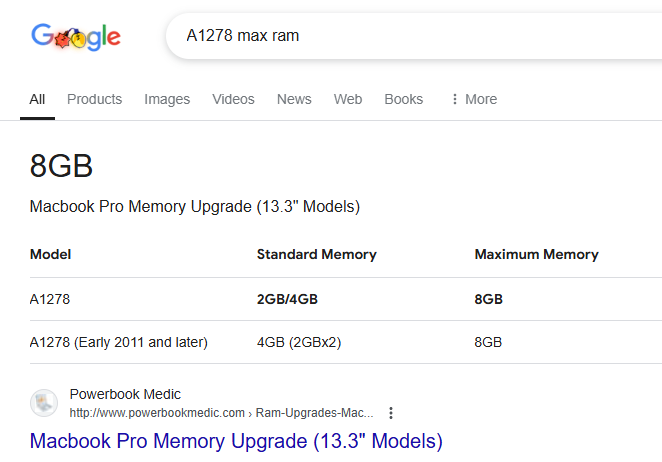This screenshot has width=662, height=462.
Task: Click the Powerbook Medic site favicon
Action: (44, 402)
